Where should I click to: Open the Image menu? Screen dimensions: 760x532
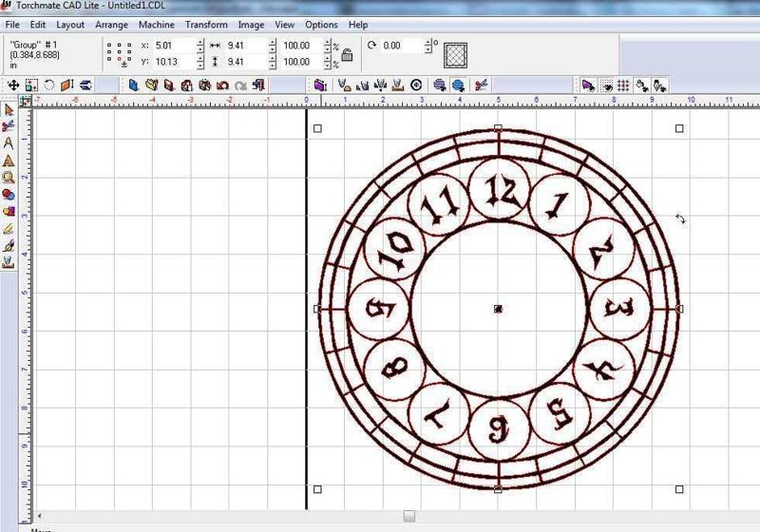(x=251, y=25)
